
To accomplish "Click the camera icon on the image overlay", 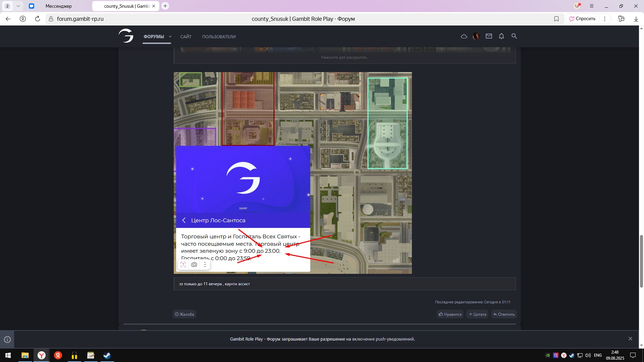I will (194, 265).
